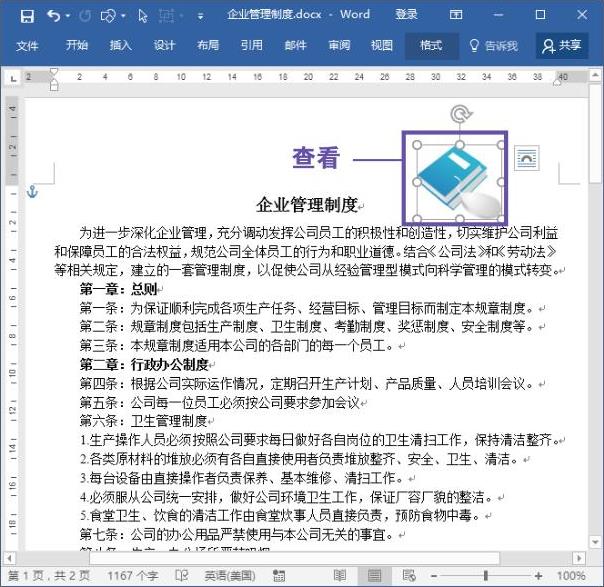Open Customize Quick Access Toolbar dropdown
This screenshot has width=604, height=587.
pyautogui.click(x=200, y=17)
